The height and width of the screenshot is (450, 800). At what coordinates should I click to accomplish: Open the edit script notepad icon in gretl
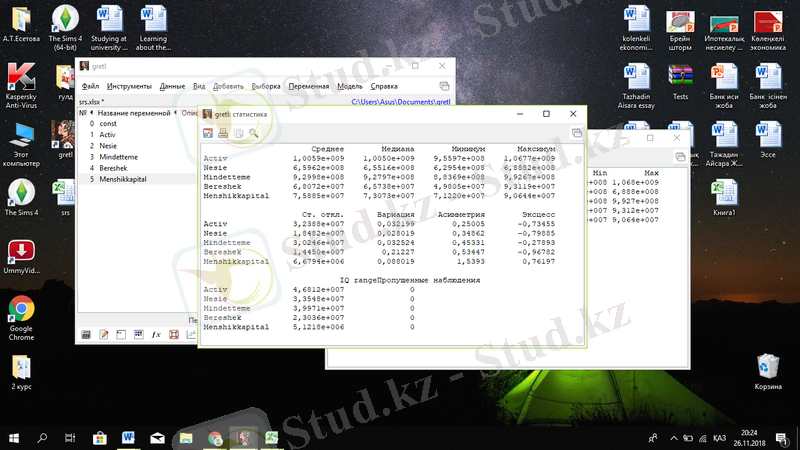click(x=103, y=335)
